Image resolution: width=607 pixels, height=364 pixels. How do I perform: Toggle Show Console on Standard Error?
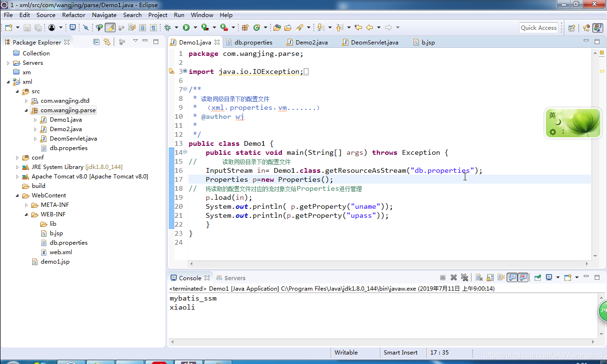523,278
